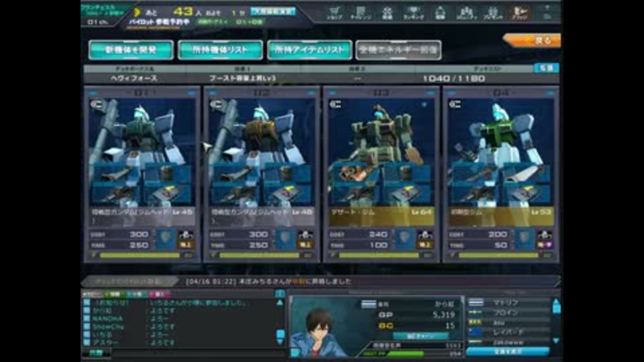Viewport: 644px width, 362px height.
Task: Click the gray energy recovery button
Action: pyautogui.click(x=398, y=50)
